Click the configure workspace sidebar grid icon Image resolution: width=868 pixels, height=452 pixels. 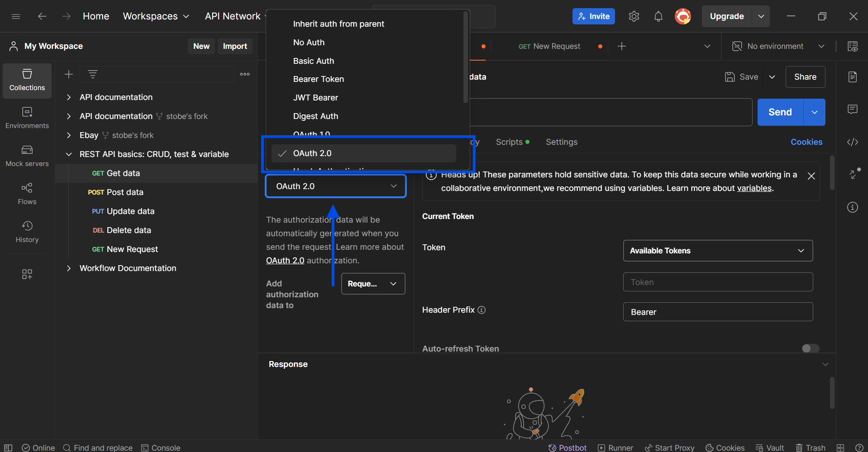pos(27,274)
